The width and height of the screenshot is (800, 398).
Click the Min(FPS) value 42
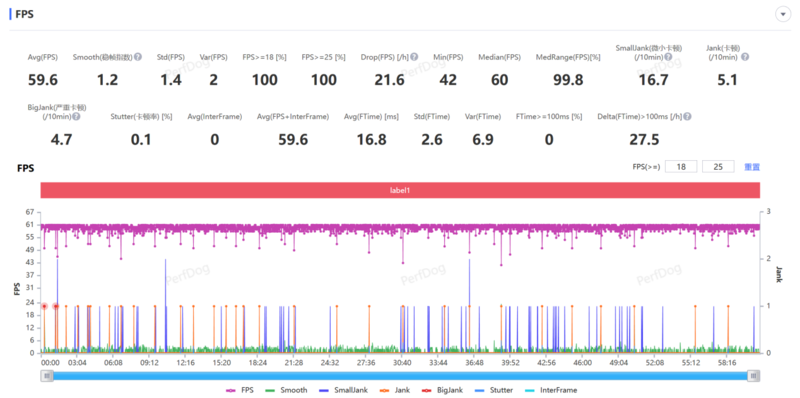pyautogui.click(x=448, y=80)
